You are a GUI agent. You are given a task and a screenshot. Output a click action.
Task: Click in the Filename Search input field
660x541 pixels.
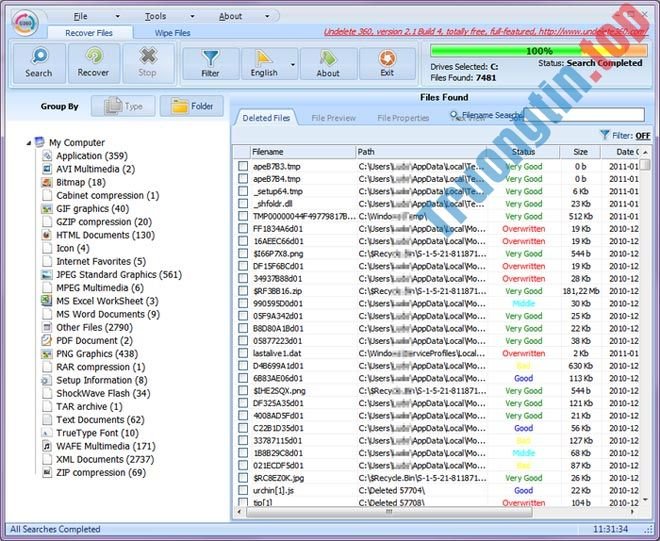(x=583, y=115)
